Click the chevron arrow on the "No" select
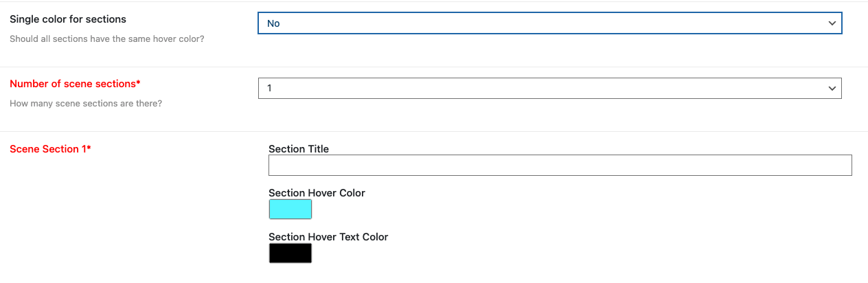The width and height of the screenshot is (868, 283). [832, 23]
